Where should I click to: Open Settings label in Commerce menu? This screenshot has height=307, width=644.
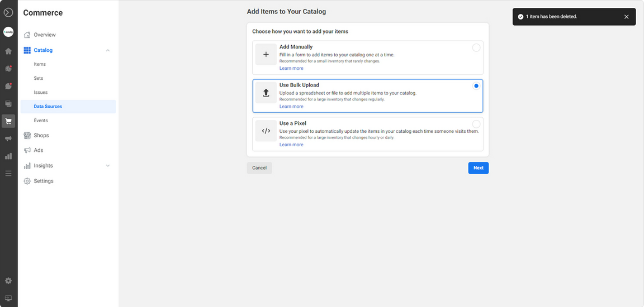click(44, 181)
